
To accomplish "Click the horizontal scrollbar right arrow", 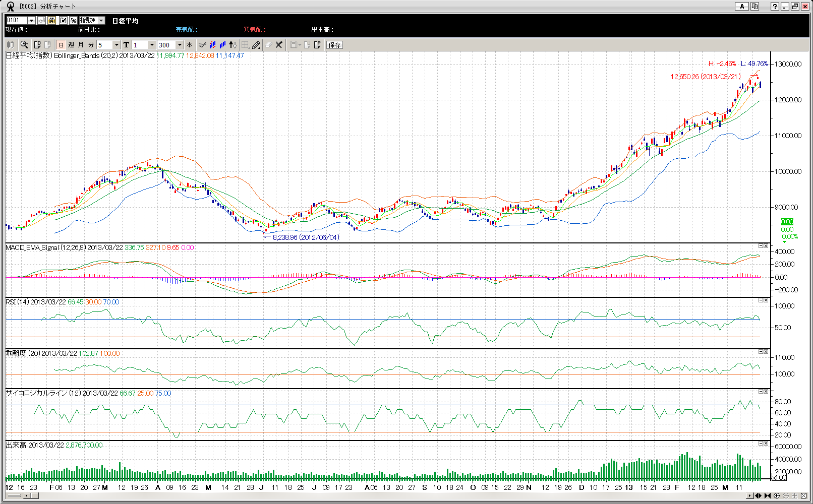I will pos(750,496).
